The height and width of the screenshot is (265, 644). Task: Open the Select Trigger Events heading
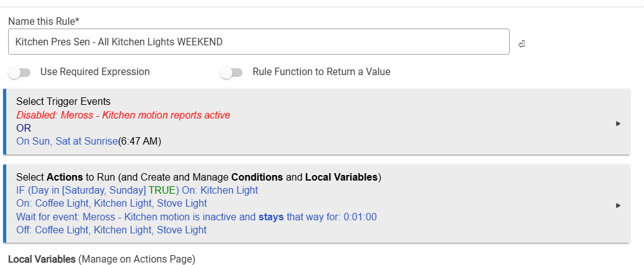(63, 102)
